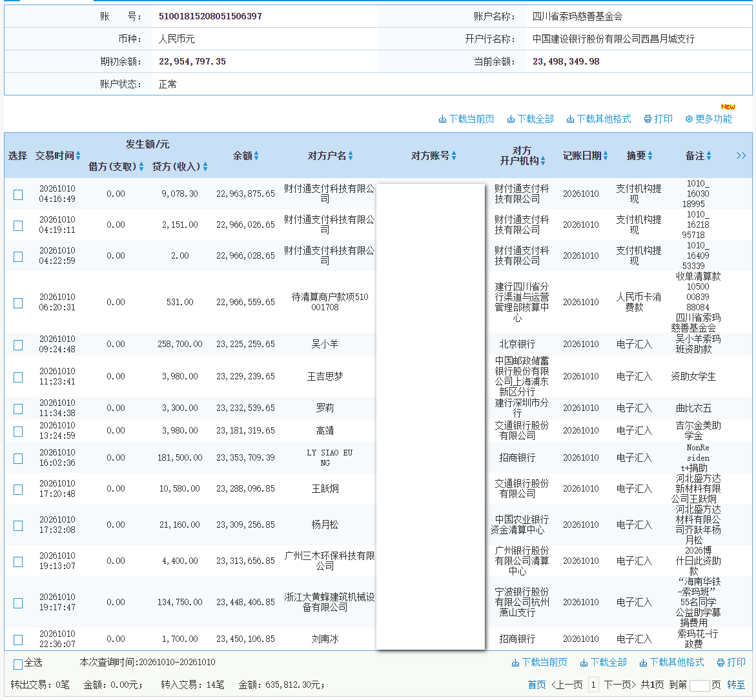Image resolution: width=756 pixels, height=700 pixels.
Task: Sort by 备注 using its sort arrows
Action: [x=709, y=155]
